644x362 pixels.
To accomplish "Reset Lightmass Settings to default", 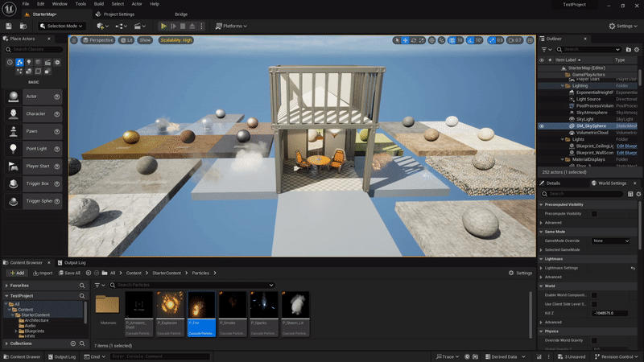I will (x=633, y=268).
